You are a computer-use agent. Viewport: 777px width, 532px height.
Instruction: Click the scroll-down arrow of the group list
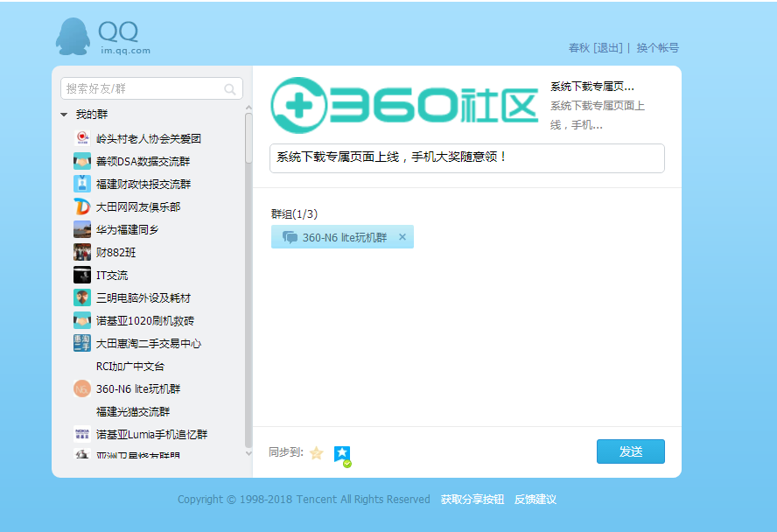pos(248,453)
